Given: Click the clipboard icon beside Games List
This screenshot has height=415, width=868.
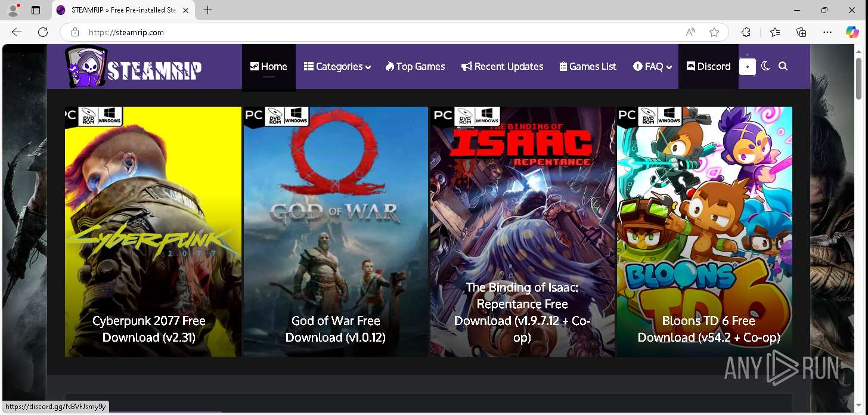Looking at the screenshot, I should click(x=563, y=67).
